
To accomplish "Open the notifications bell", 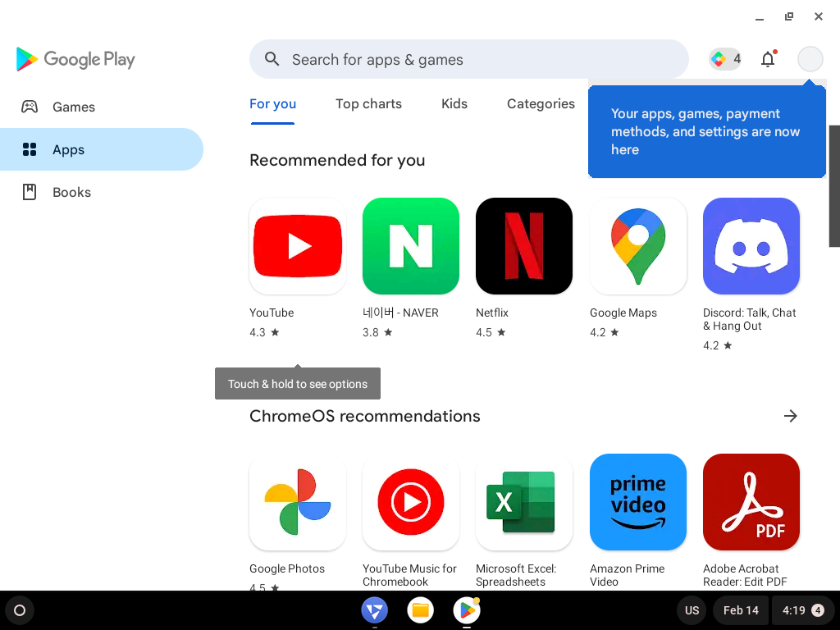I will (768, 59).
